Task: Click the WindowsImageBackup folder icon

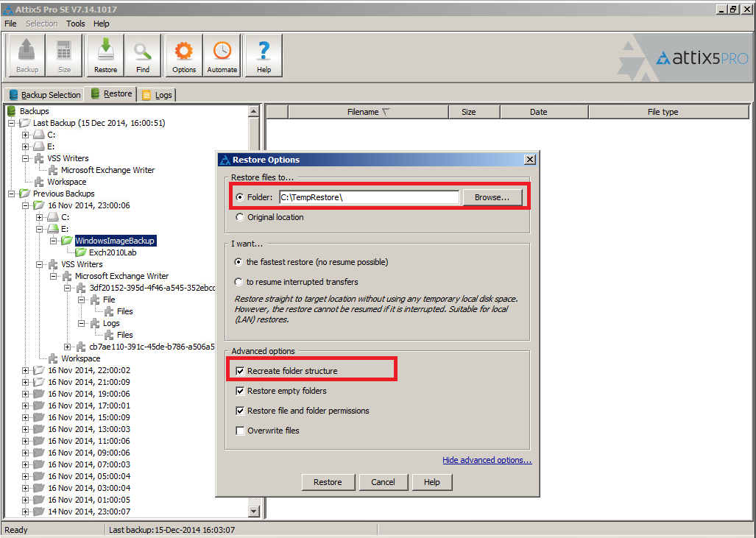Action: coord(66,241)
